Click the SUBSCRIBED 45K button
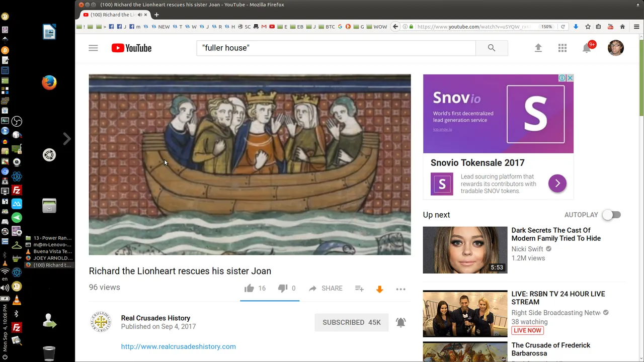The width and height of the screenshot is (644, 362). 352,322
